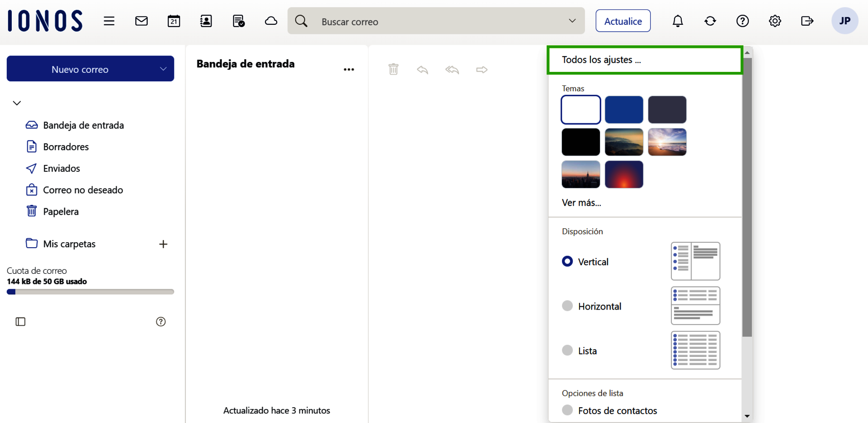Add a new folder under Mis carpetas
The image size is (868, 423).
tap(163, 244)
